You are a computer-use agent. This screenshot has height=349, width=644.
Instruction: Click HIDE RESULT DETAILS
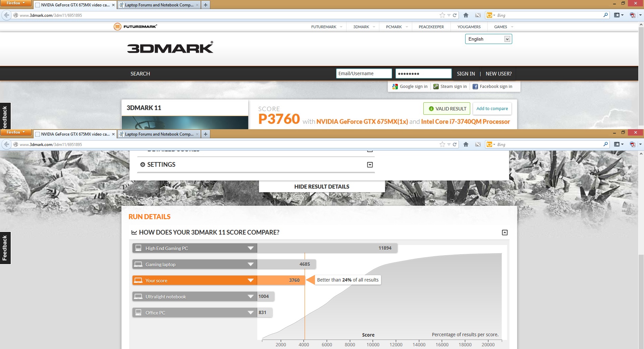pyautogui.click(x=322, y=187)
